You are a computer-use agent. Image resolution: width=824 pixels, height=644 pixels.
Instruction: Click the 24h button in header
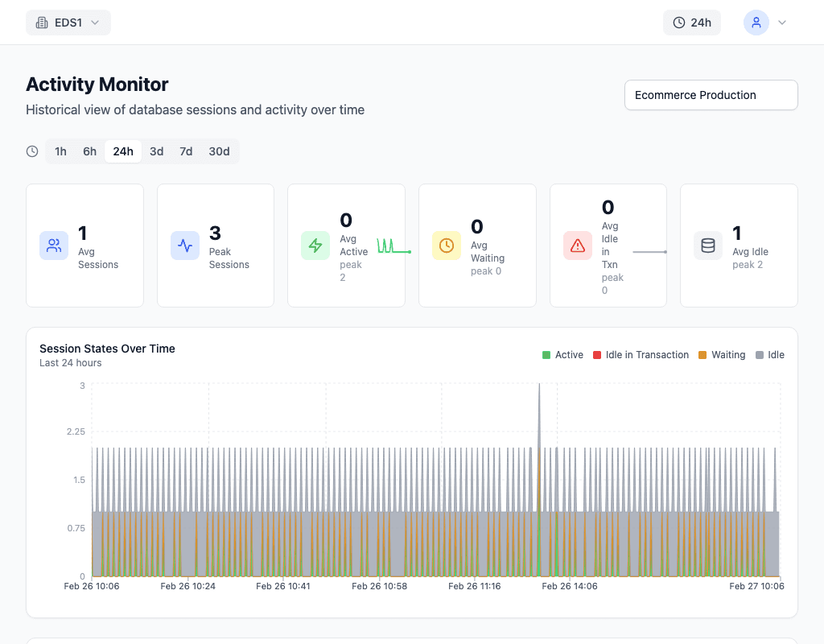pyautogui.click(x=692, y=23)
